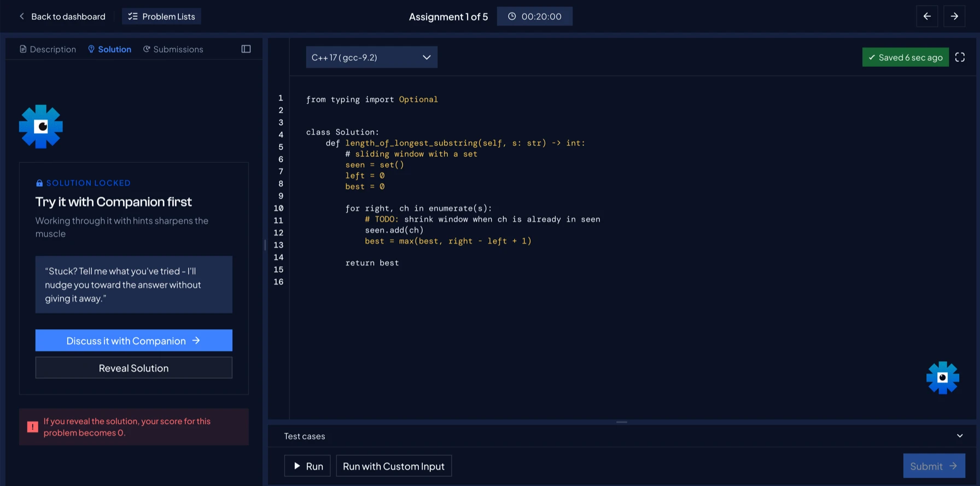
Task: Click the 'return best' code line
Action: click(x=372, y=263)
